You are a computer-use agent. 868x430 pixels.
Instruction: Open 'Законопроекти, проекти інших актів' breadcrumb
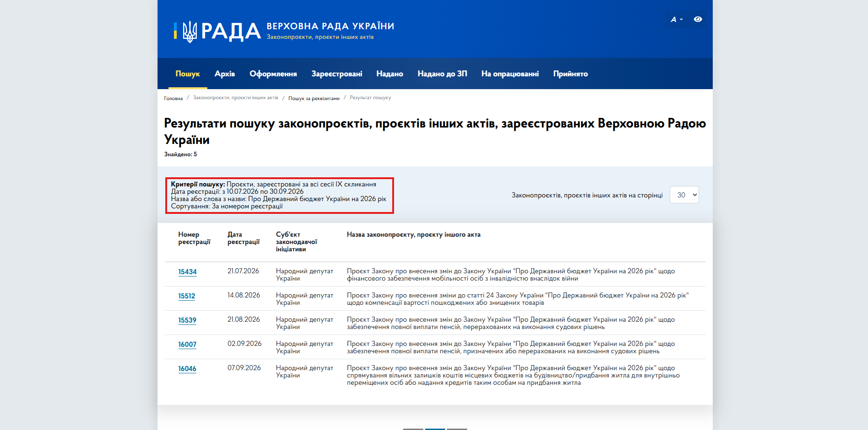(x=236, y=98)
